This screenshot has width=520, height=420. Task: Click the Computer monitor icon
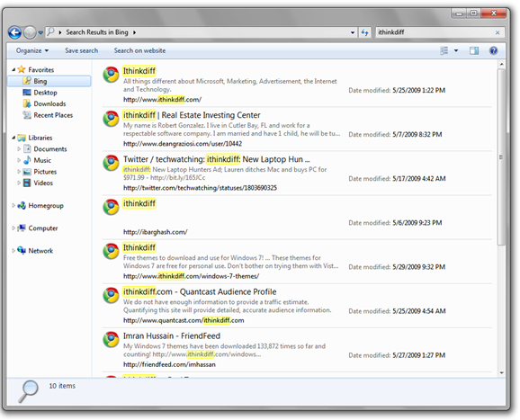coord(22,228)
